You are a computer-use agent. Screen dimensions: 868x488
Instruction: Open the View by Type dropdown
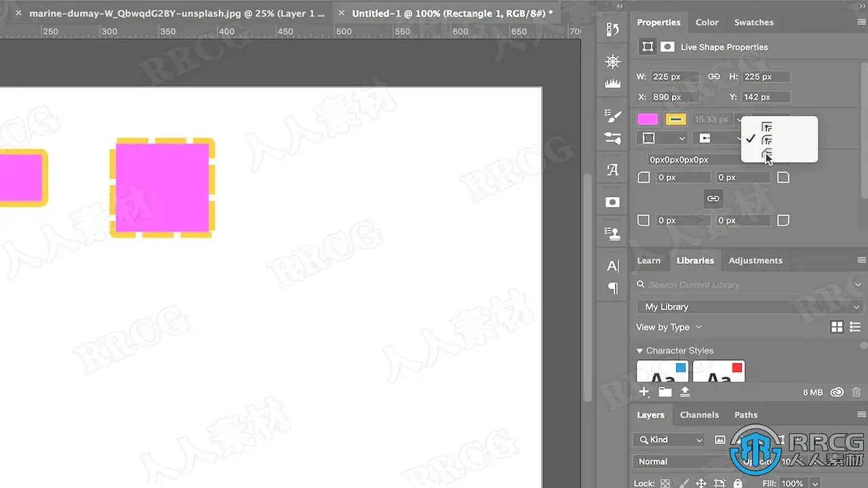(x=669, y=327)
